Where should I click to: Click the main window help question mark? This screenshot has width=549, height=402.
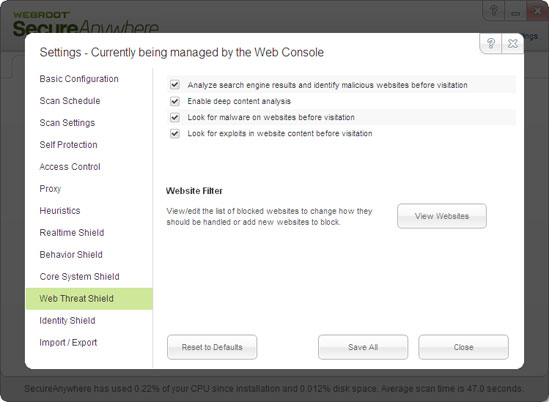[494, 11]
